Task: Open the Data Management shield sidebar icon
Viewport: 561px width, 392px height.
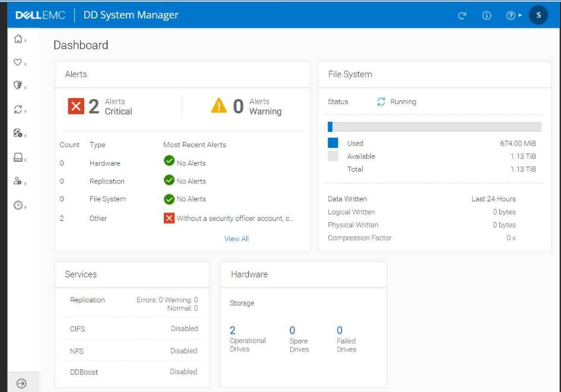Action: [18, 85]
